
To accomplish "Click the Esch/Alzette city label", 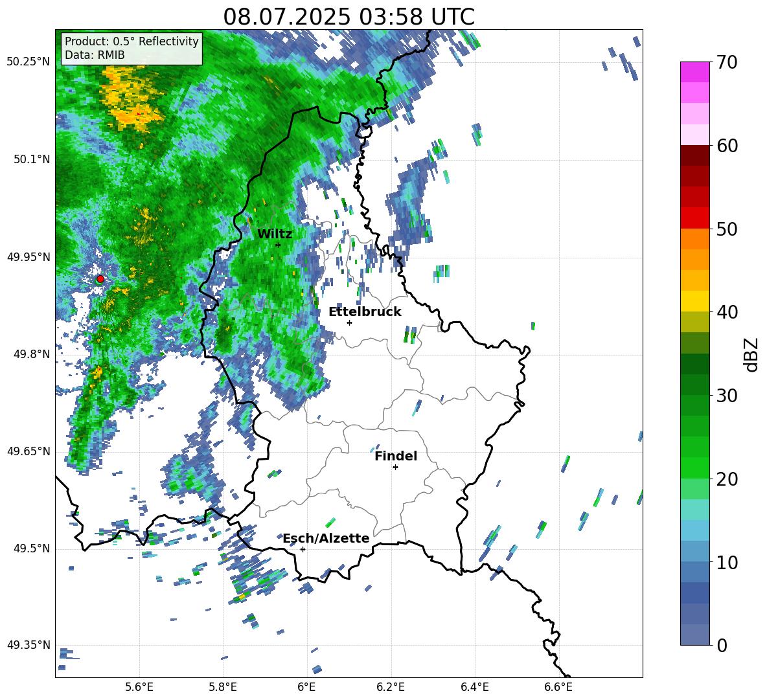I will tap(326, 538).
